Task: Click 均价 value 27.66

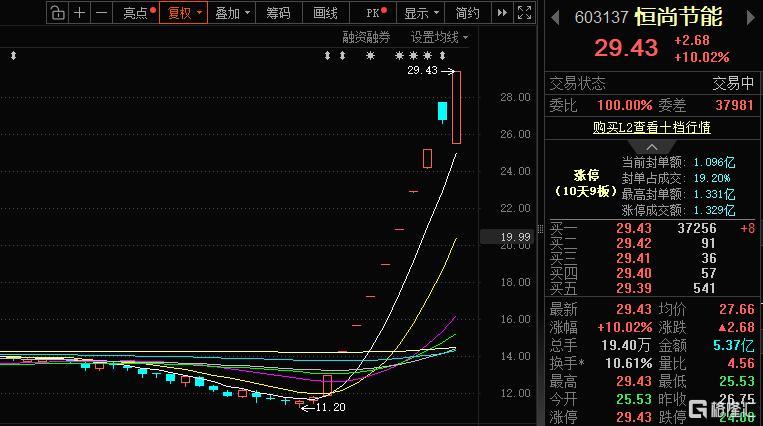Action: click(737, 310)
